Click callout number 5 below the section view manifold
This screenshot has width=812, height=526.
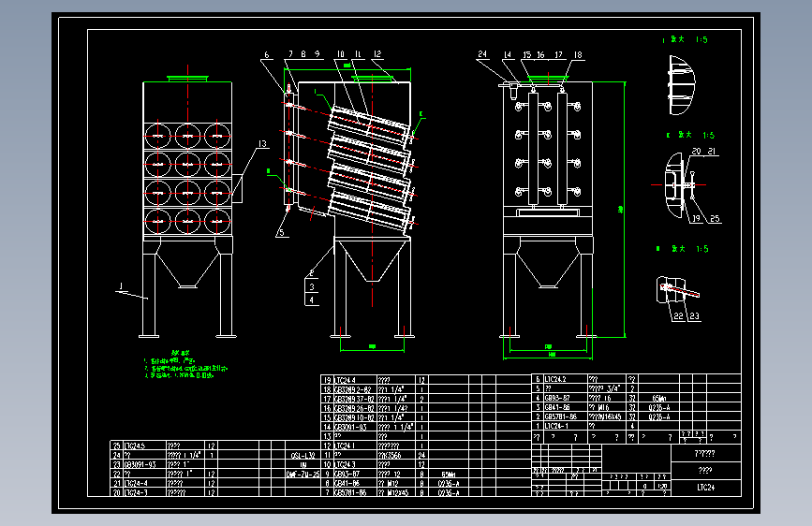tap(282, 232)
